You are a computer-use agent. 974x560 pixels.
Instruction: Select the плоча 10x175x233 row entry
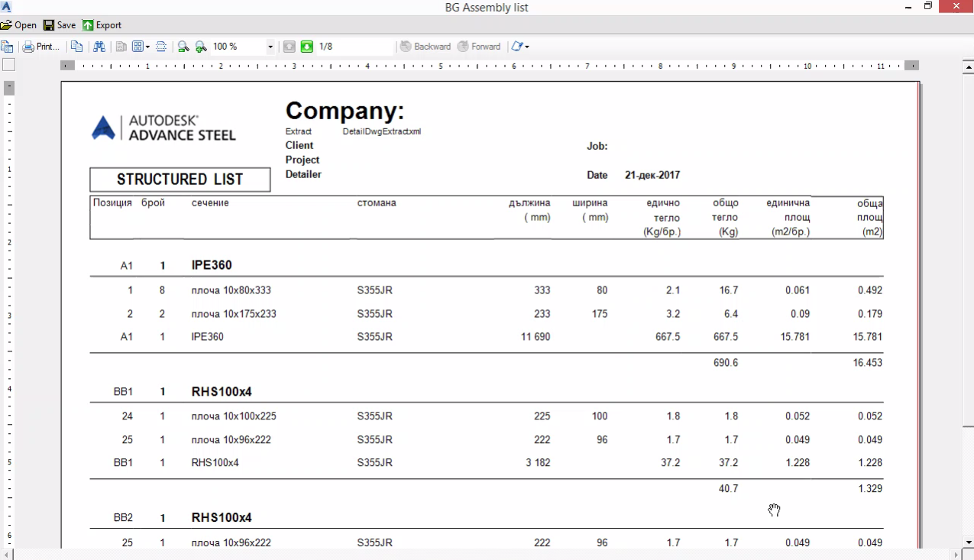pyautogui.click(x=234, y=314)
